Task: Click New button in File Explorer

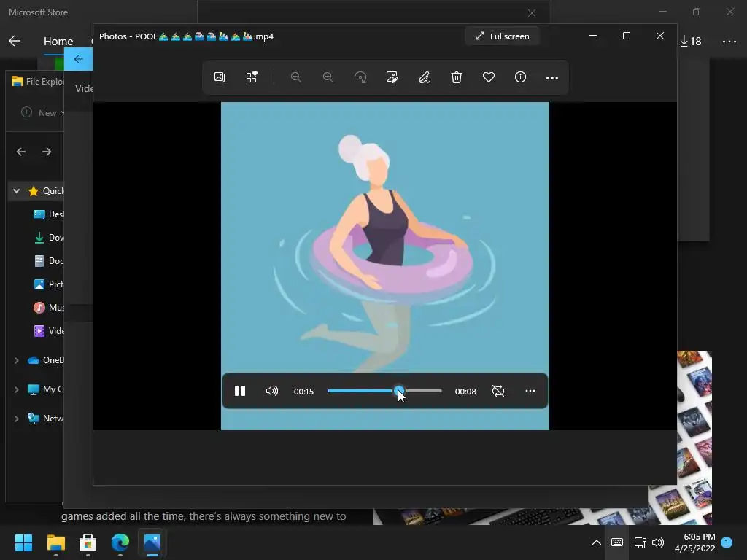Action: pos(42,113)
